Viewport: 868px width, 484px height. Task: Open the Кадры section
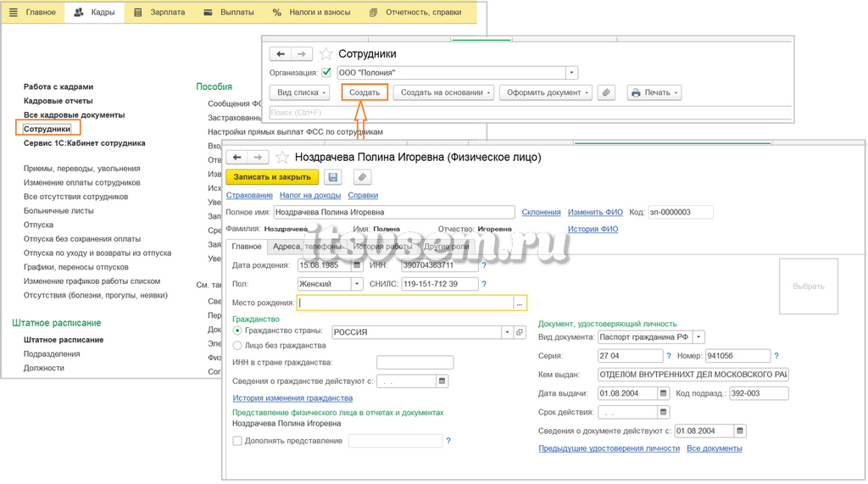click(x=95, y=12)
